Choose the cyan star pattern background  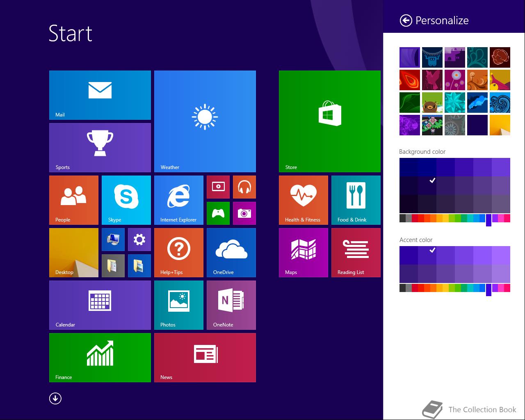coord(455,103)
